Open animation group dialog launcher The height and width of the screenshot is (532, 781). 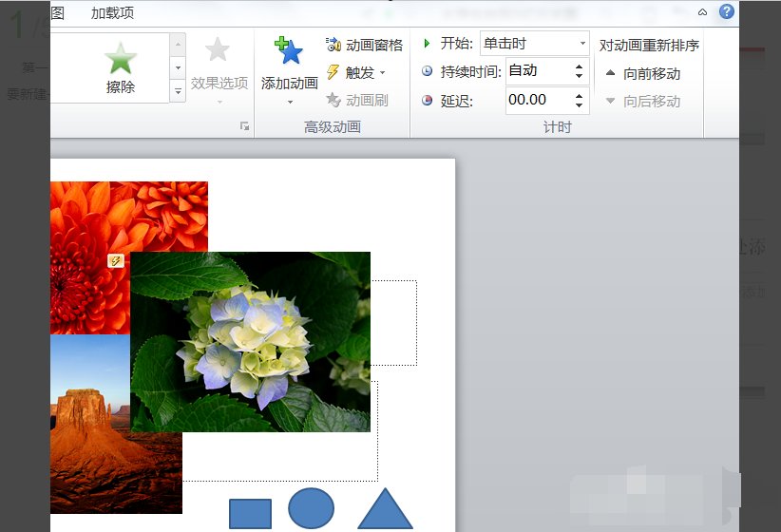pyautogui.click(x=244, y=126)
